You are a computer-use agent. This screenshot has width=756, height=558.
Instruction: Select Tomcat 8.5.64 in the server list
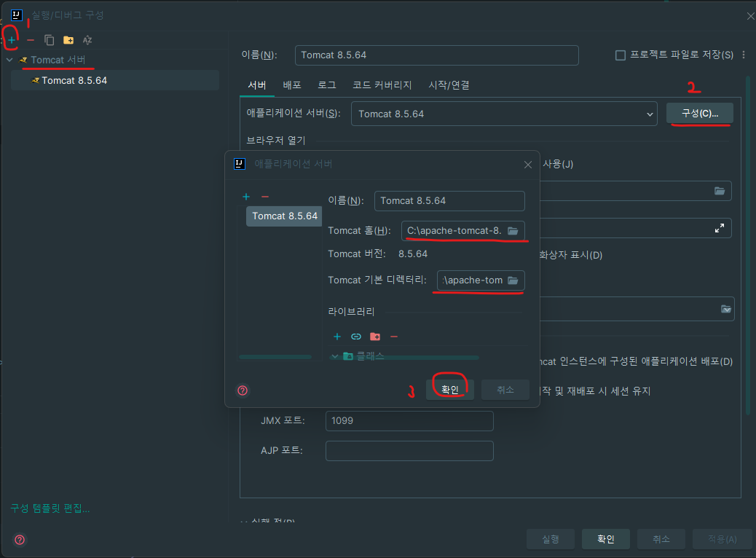point(284,216)
